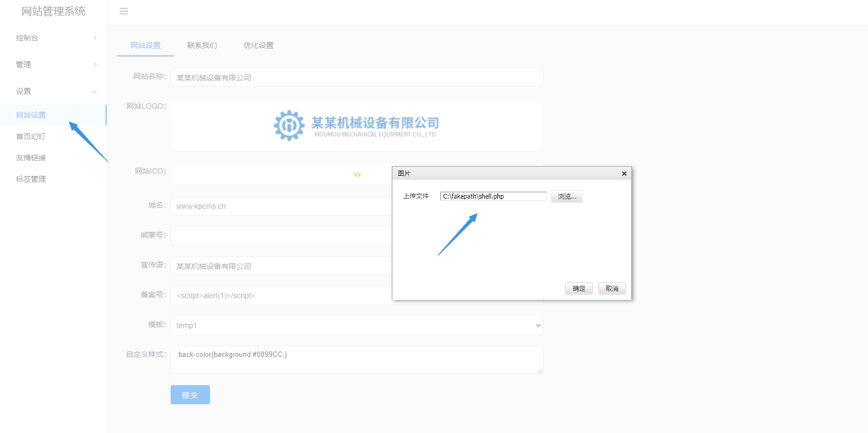Click the hamburger menu icon

(124, 11)
